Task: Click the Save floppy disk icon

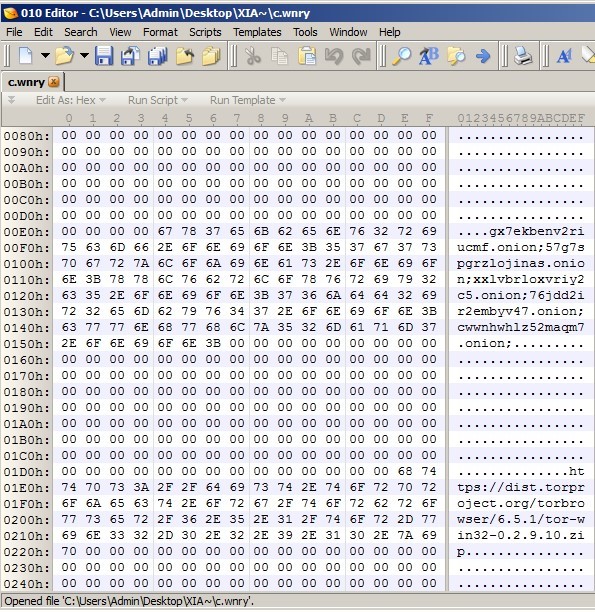Action: pyautogui.click(x=104, y=56)
